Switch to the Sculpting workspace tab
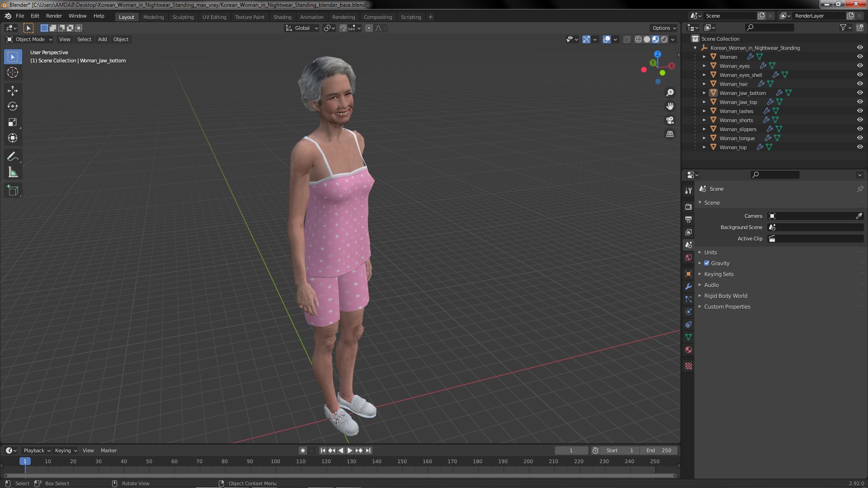This screenshot has width=868, height=488. 183,17
